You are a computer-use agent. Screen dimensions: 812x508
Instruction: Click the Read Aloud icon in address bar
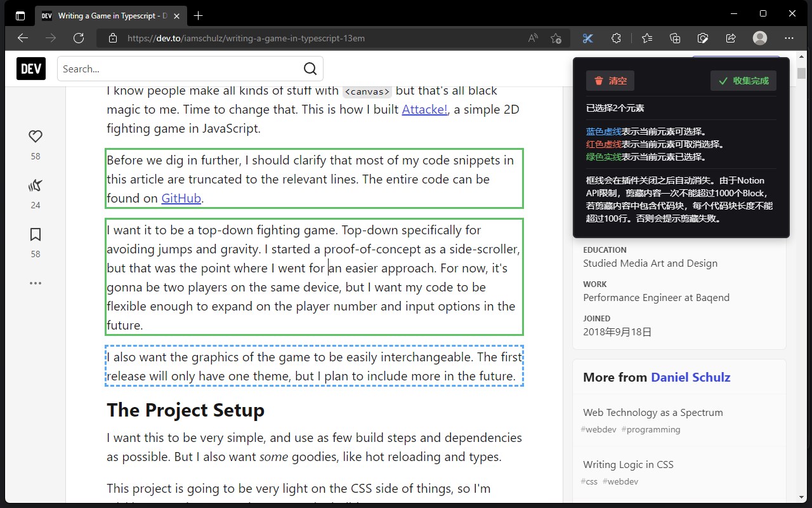click(x=533, y=38)
